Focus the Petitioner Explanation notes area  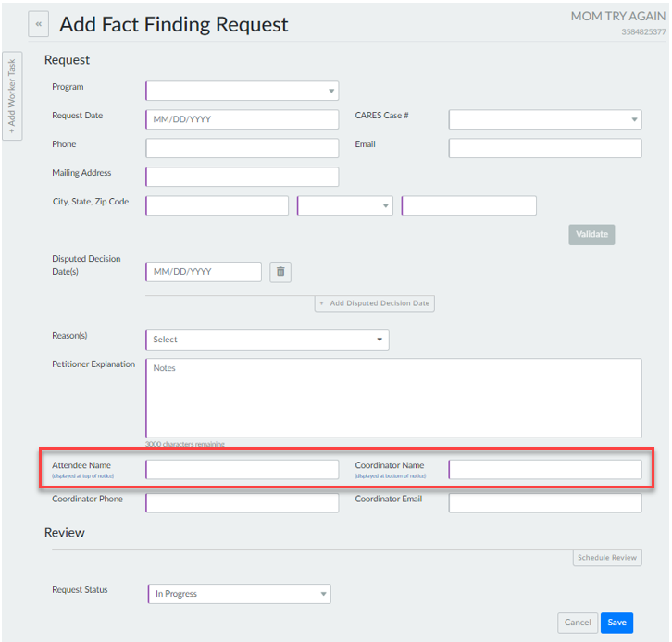click(393, 398)
